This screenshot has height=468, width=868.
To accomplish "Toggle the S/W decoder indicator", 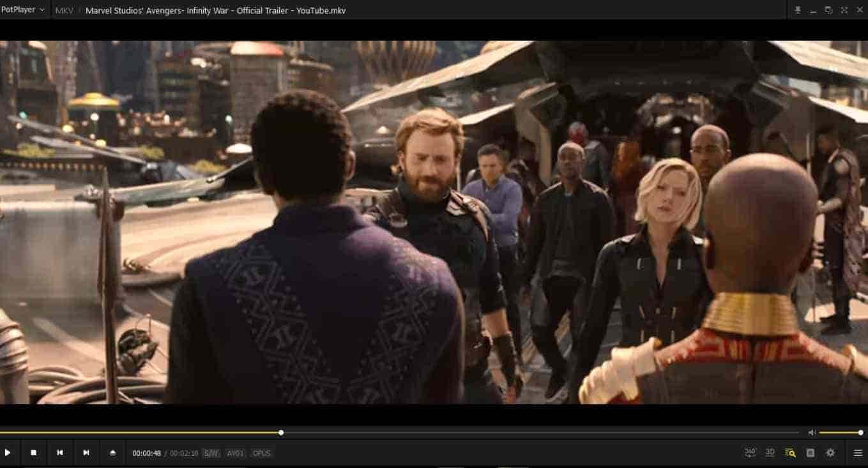I will 211,453.
